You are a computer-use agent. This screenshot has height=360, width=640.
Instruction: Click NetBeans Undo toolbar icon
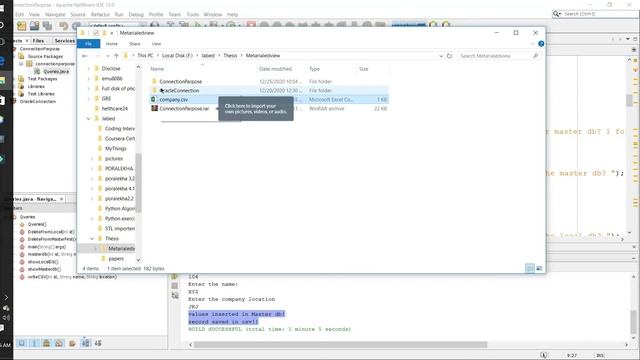tap(63, 26)
